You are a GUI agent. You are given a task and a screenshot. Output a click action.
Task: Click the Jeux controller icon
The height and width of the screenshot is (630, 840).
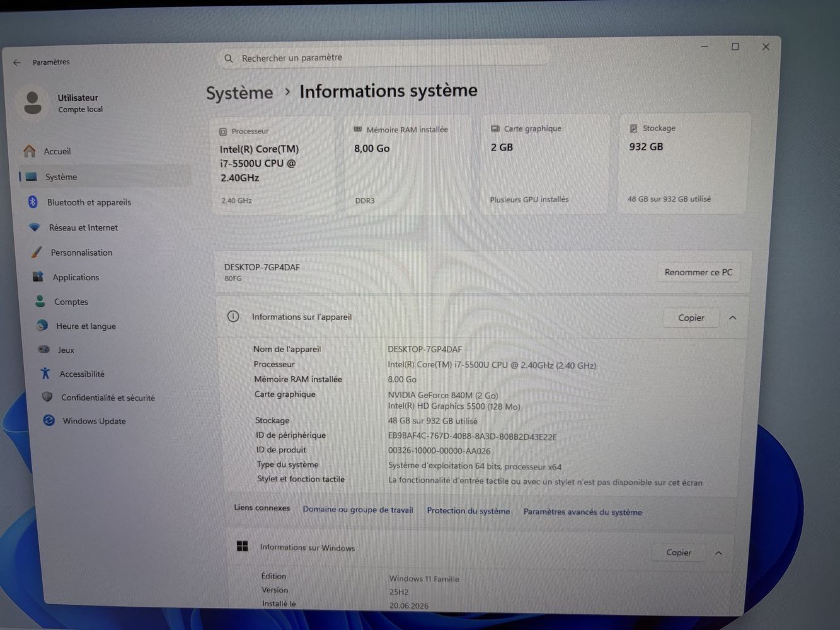44,349
